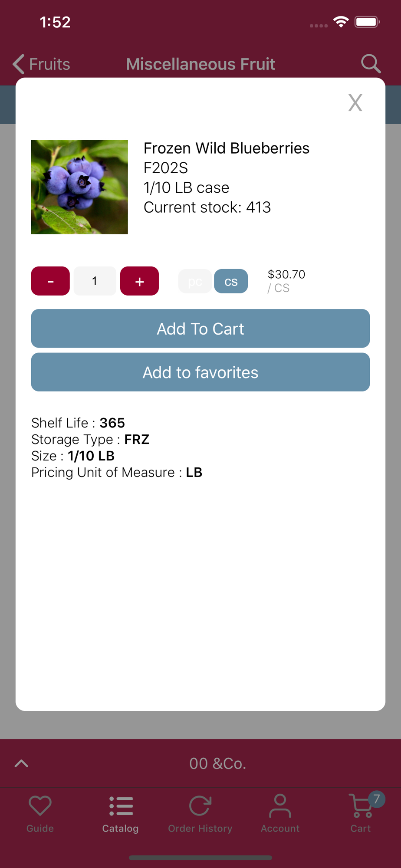Select the cs unit toggle

(231, 281)
